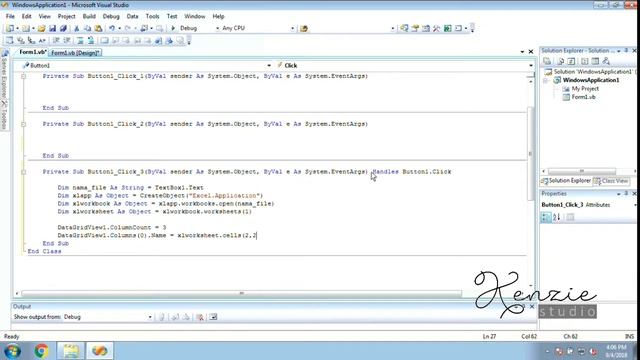This screenshot has width=640, height=360.
Task: Collapse the Button1_Click_2 sub outline
Action: click(x=23, y=124)
